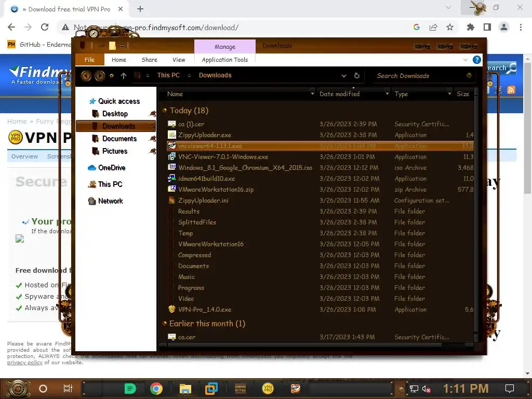Switch to View ribbon tab

(179, 60)
